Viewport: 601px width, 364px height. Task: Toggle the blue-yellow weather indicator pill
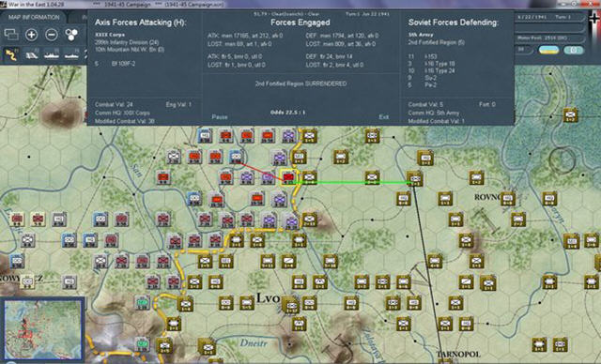[x=548, y=50]
